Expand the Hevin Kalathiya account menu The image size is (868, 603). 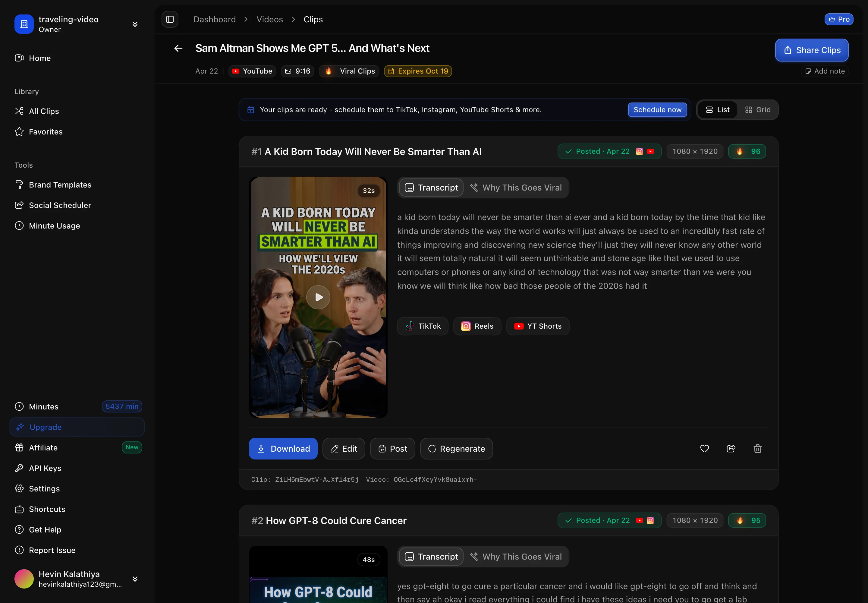tap(135, 579)
